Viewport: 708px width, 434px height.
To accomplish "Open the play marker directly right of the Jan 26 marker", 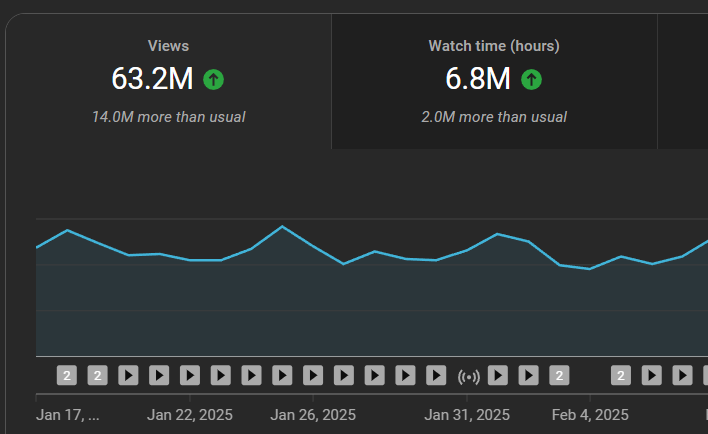I will click(x=344, y=375).
